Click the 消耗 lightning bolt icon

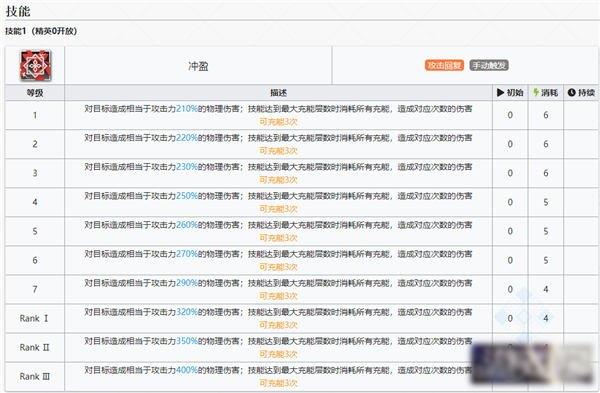(x=536, y=92)
